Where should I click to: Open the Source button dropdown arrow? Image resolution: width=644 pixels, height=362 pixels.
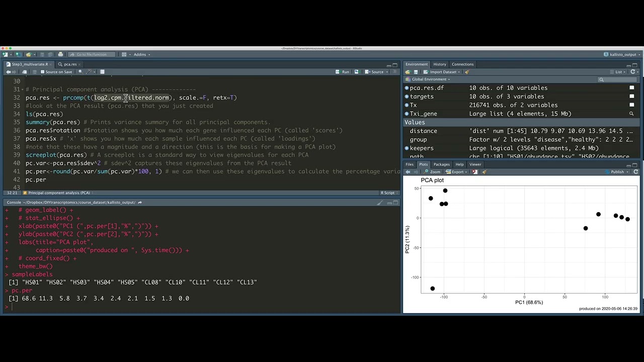pos(387,72)
